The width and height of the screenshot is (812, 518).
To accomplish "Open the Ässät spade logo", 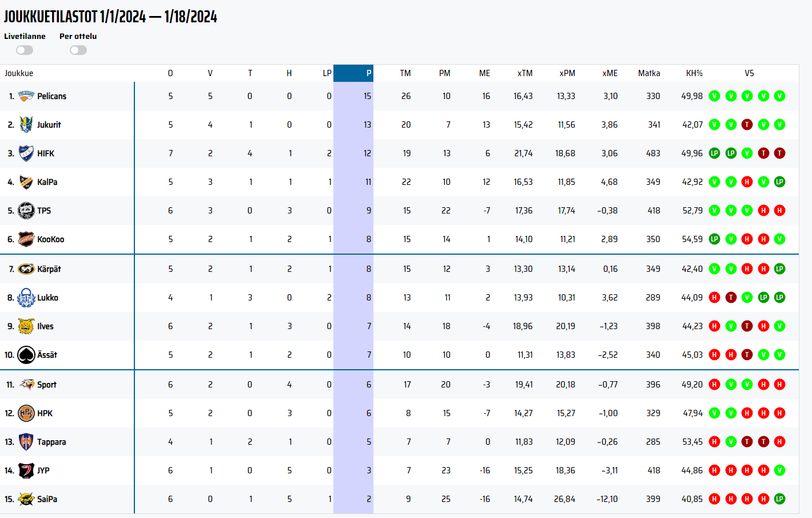I will coord(26,355).
